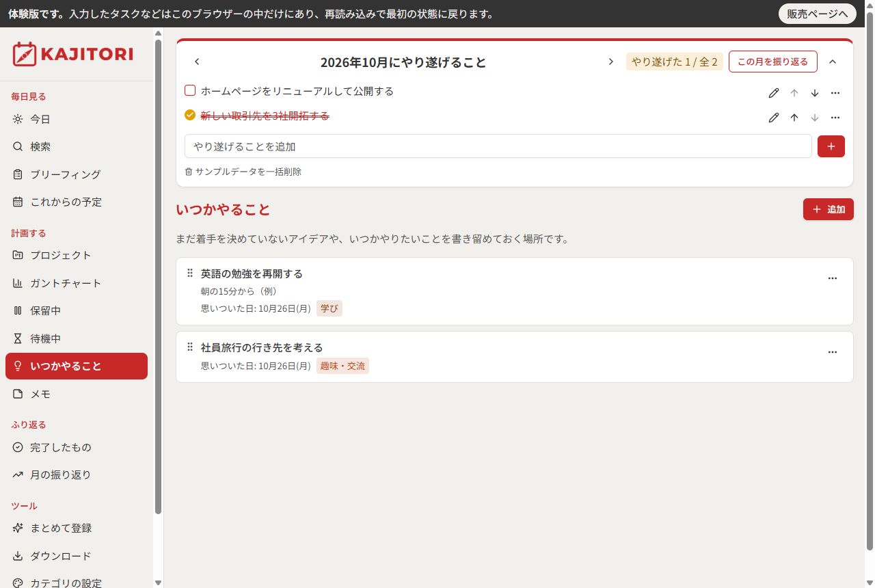
Task: Edit the 新しい取引先を3社開拓する goal
Action: click(774, 118)
